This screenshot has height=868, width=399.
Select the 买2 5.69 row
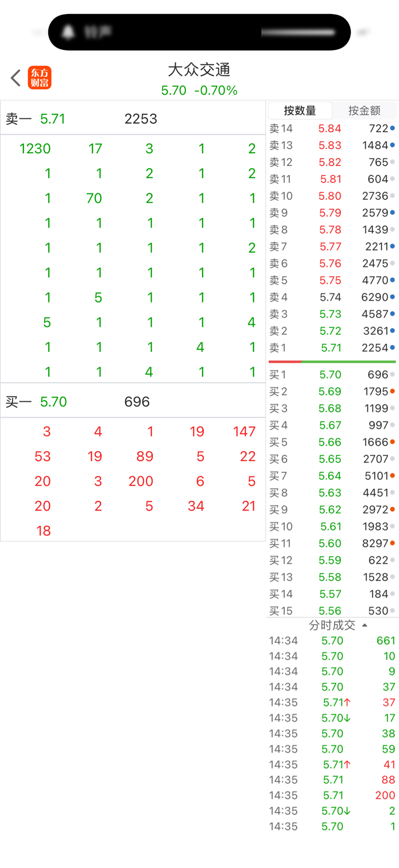coord(332,391)
